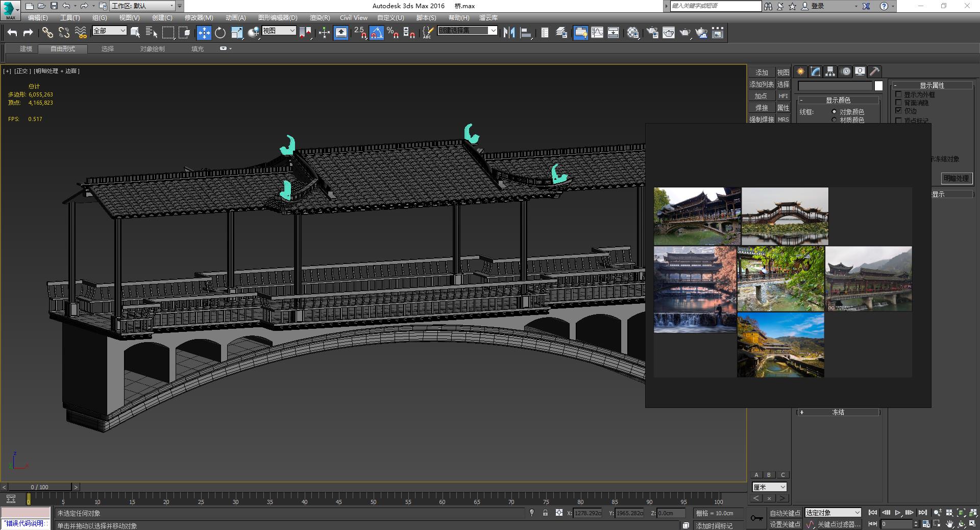Uncheck the 仅边 checkbox
The image size is (980, 530).
[x=899, y=110]
